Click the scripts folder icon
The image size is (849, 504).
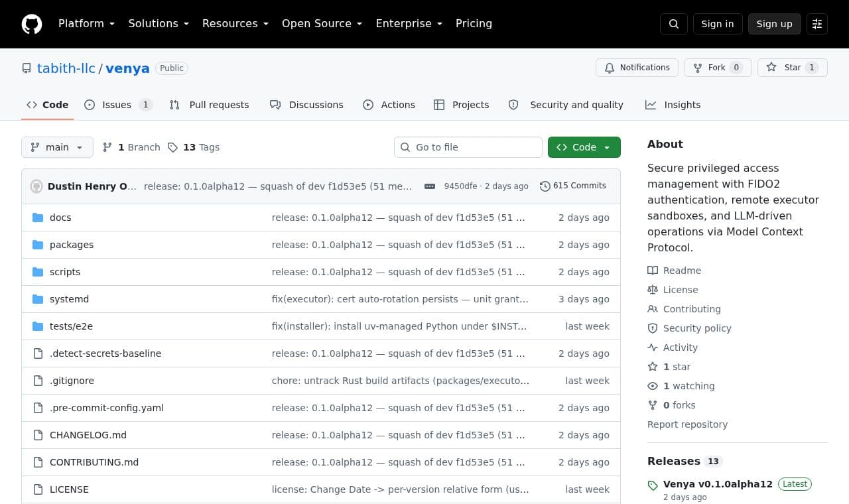click(38, 272)
